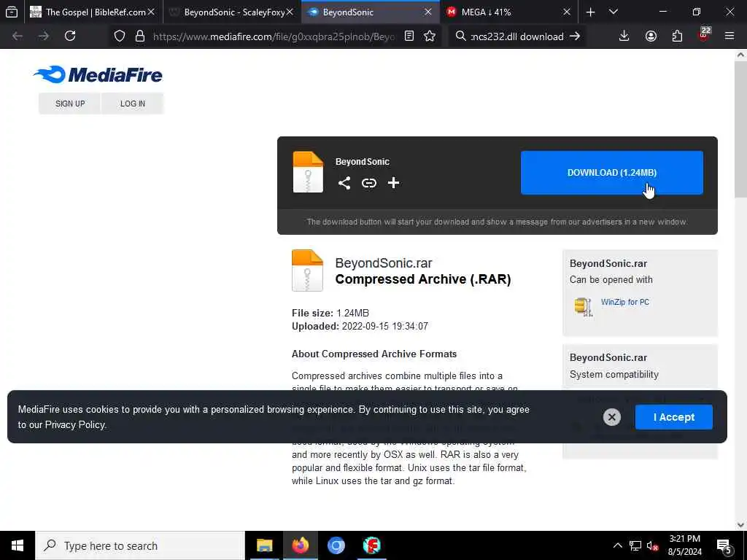Click the extension icon with 22 badge
This screenshot has width=747, height=560.
point(704,35)
